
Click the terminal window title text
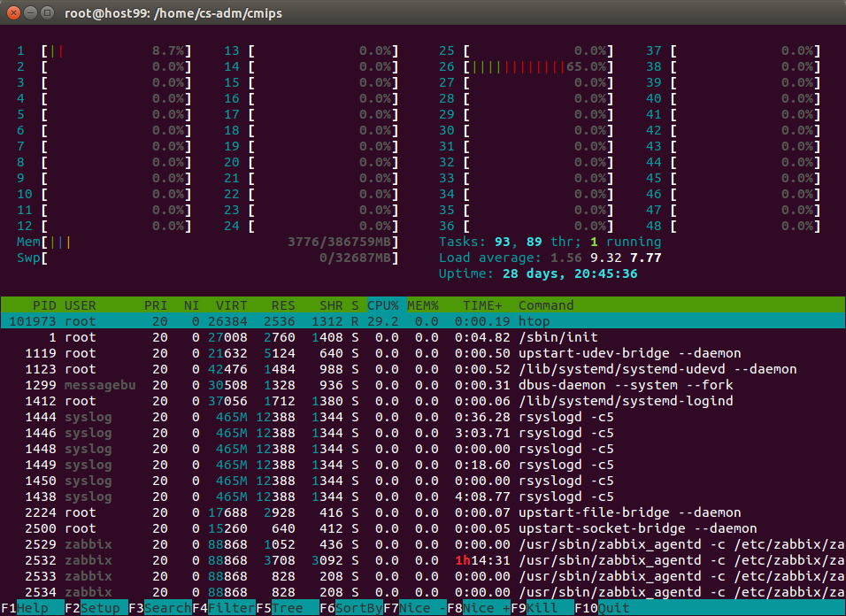pos(173,13)
